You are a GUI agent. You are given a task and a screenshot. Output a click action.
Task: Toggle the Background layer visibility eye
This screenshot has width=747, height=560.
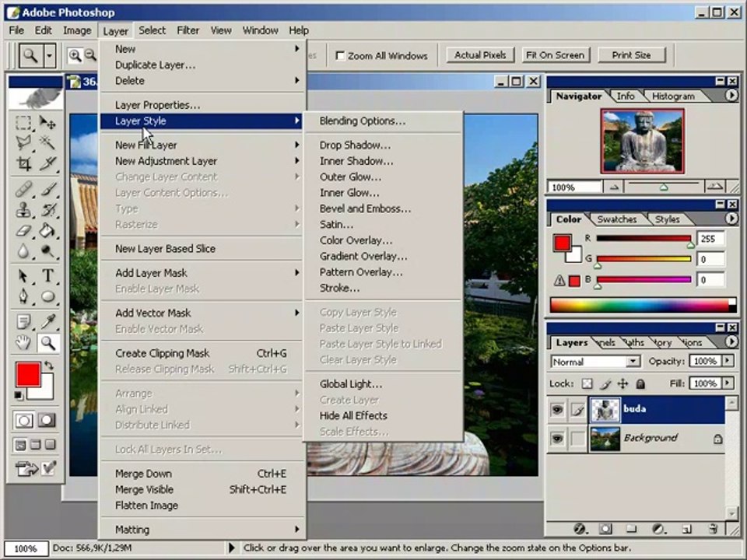point(557,439)
